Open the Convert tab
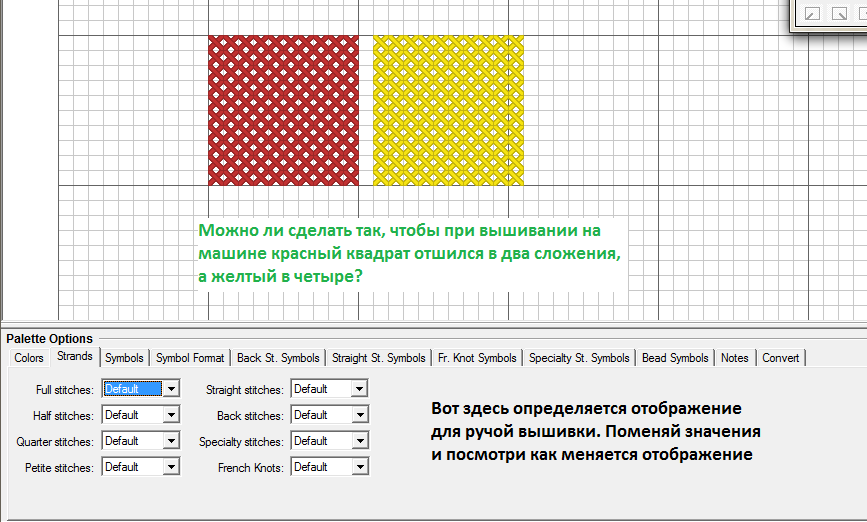The height and width of the screenshot is (522, 867). (781, 358)
